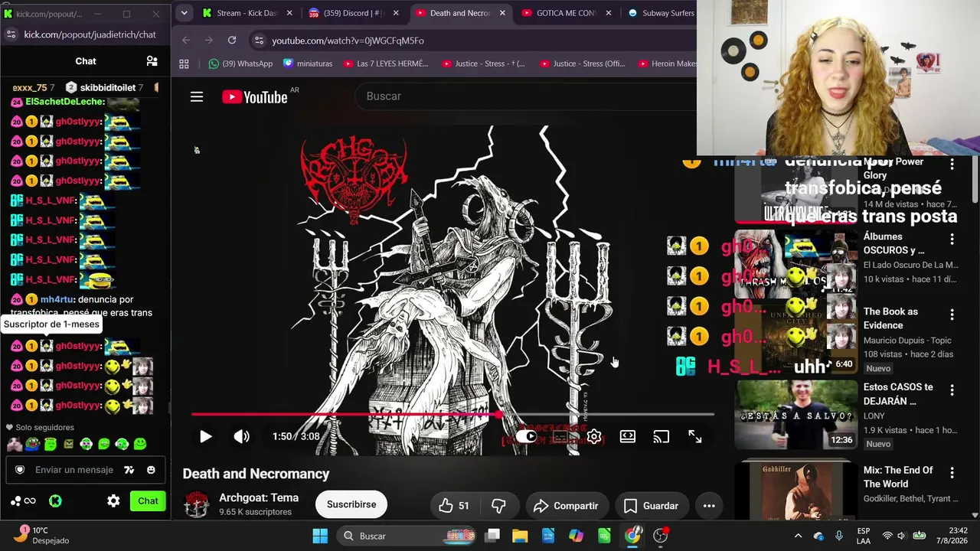Open site settings icon in Kick popout
Screen dimensions: 980x551
[x=11, y=34]
